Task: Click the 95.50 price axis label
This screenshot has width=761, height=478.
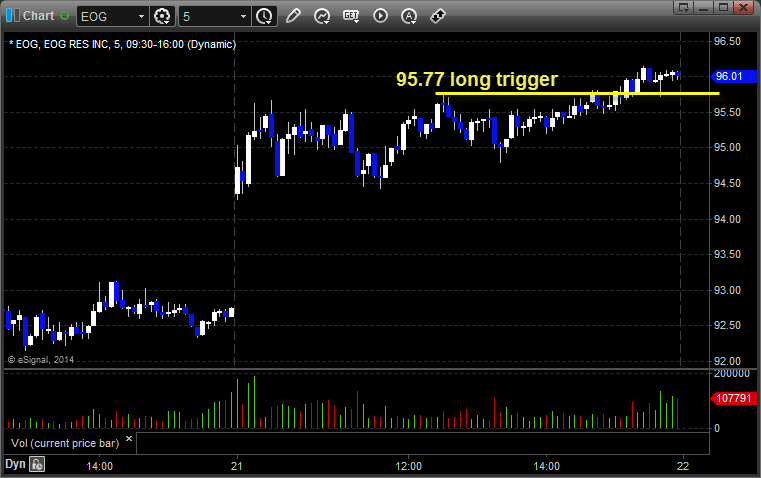Action: tap(727, 112)
